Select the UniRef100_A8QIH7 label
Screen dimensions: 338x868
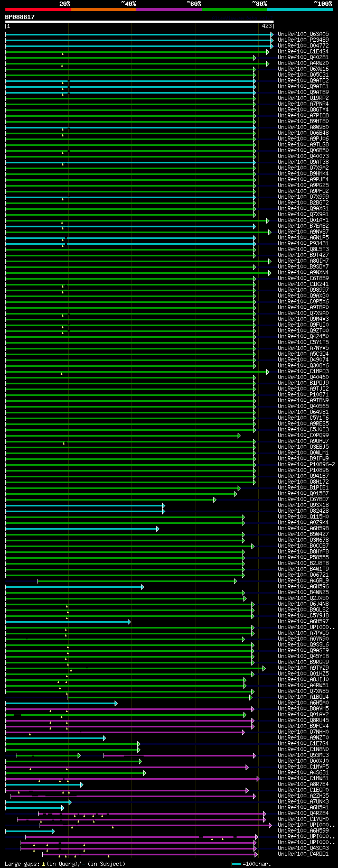pos(303,261)
